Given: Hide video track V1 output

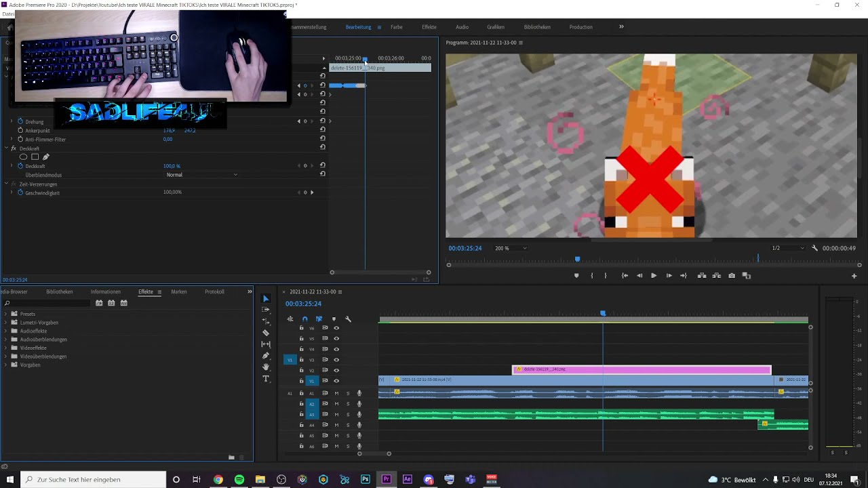Looking at the screenshot, I should pyautogui.click(x=336, y=381).
